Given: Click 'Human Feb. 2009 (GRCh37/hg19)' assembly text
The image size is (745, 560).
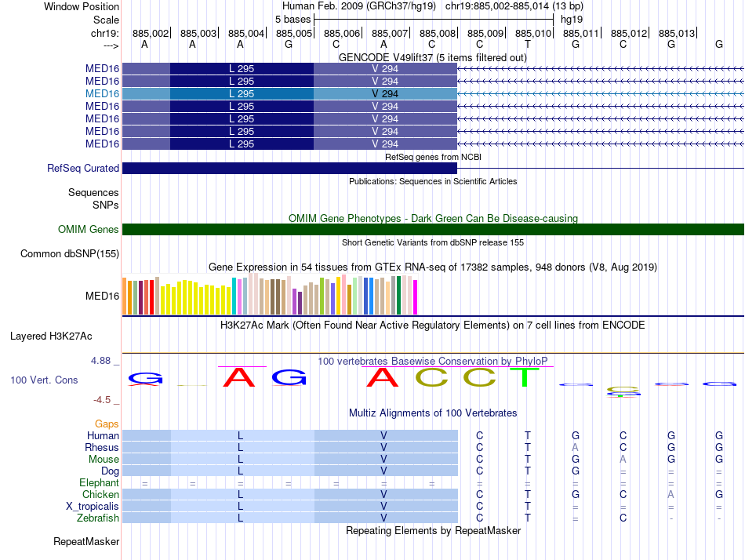Looking at the screenshot, I should (358, 6).
